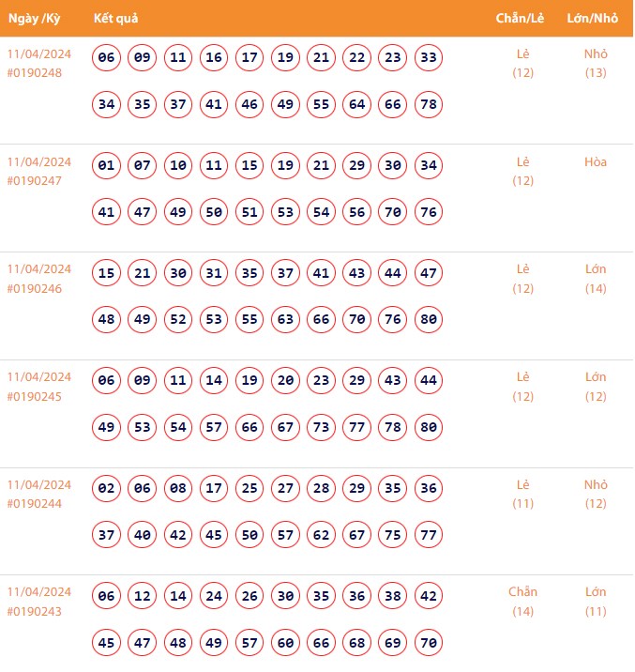The image size is (635, 672).
Task: Click ball 01 in draw #0190247
Action: pyautogui.click(x=106, y=166)
